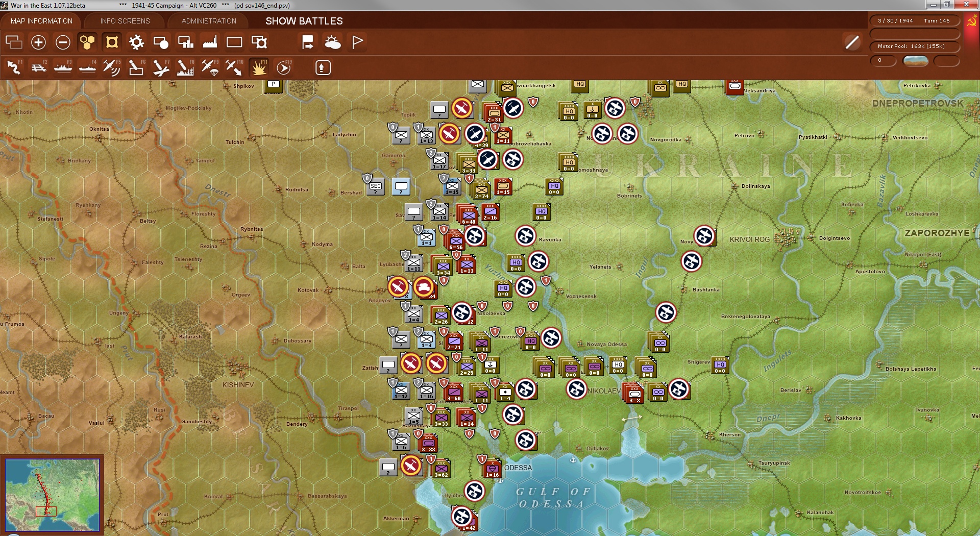Image resolution: width=980 pixels, height=536 pixels.
Task: Click the weather landscape indicator
Action: click(x=916, y=61)
